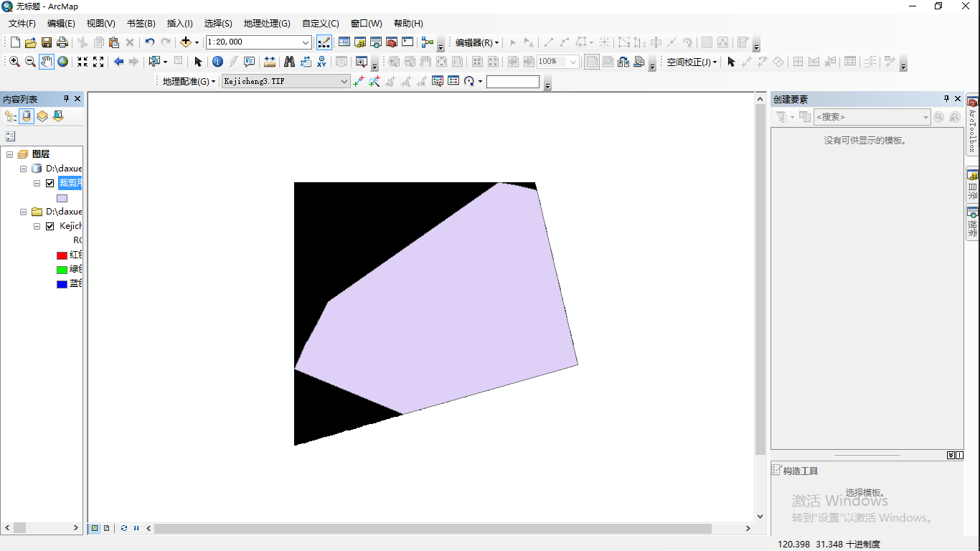
Task: Expand the Kejicheng3.TIF georeferencing layer dropdown
Action: tap(344, 82)
